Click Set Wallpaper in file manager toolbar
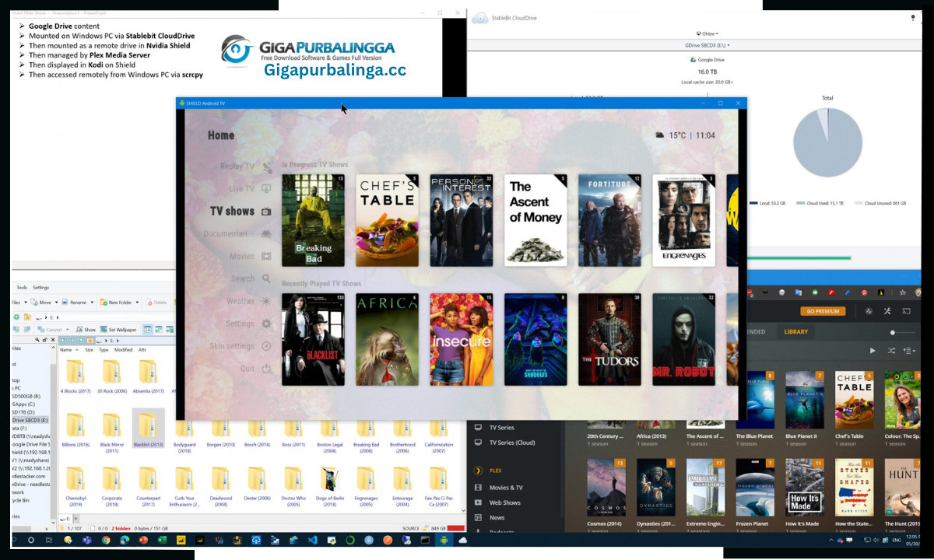The height and width of the screenshot is (560, 934). click(118, 330)
